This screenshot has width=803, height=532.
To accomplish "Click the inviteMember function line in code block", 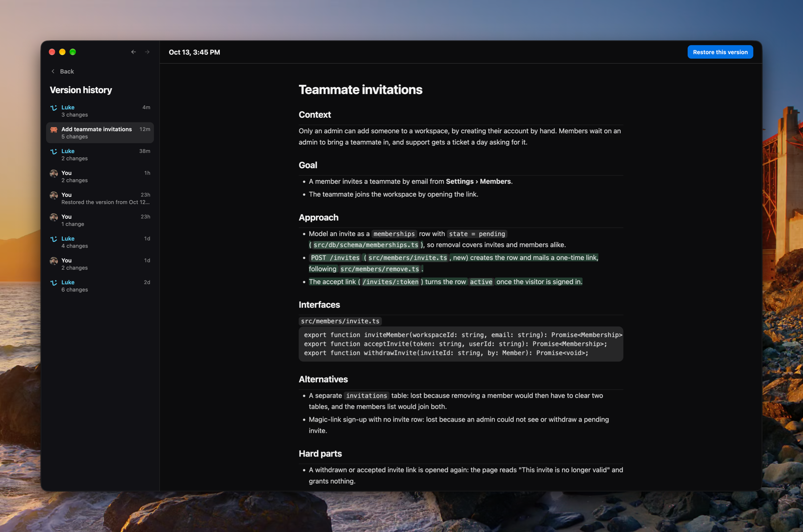I will point(463,335).
